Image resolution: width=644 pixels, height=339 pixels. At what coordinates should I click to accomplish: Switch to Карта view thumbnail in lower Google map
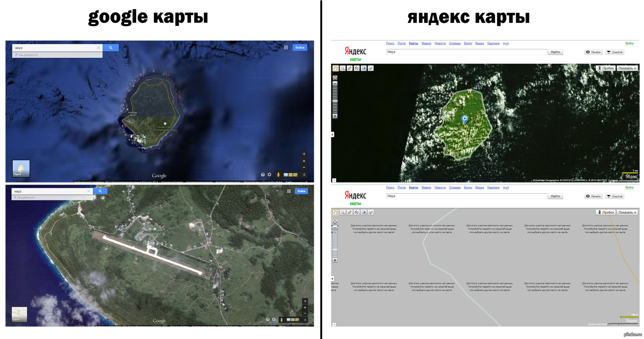pyautogui.click(x=19, y=314)
